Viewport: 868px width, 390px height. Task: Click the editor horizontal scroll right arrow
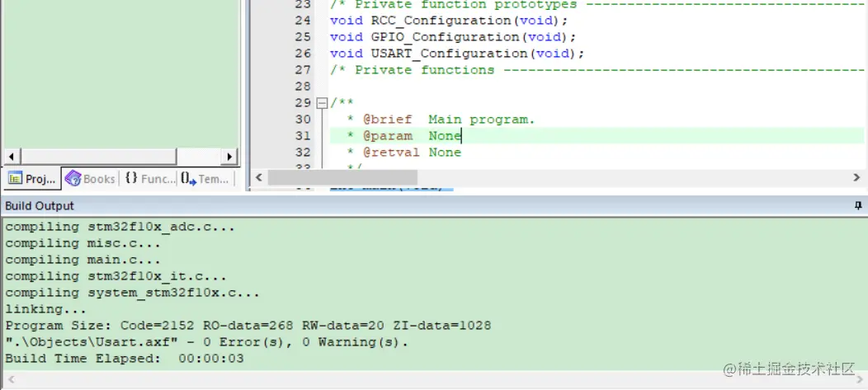tap(857, 177)
